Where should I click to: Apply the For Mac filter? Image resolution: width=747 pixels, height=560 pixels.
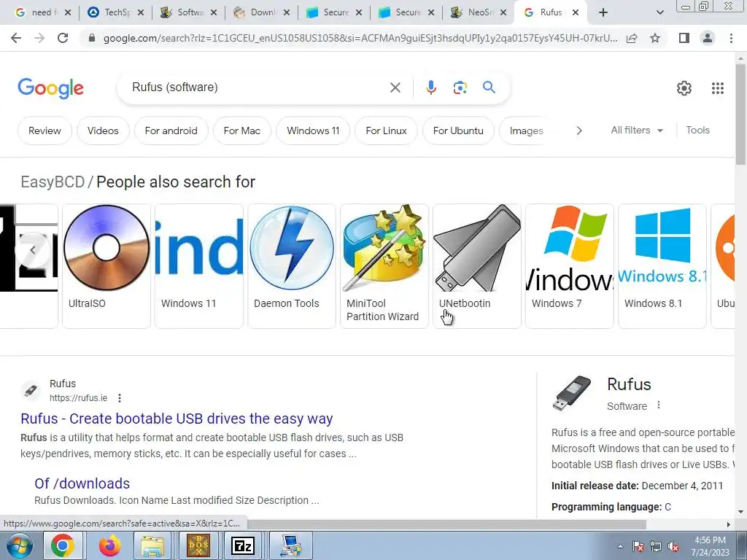click(242, 131)
